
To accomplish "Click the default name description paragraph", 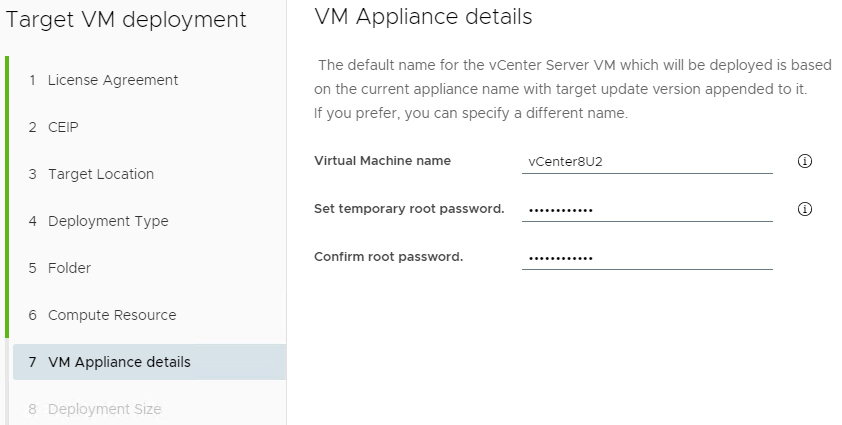I will point(572,89).
